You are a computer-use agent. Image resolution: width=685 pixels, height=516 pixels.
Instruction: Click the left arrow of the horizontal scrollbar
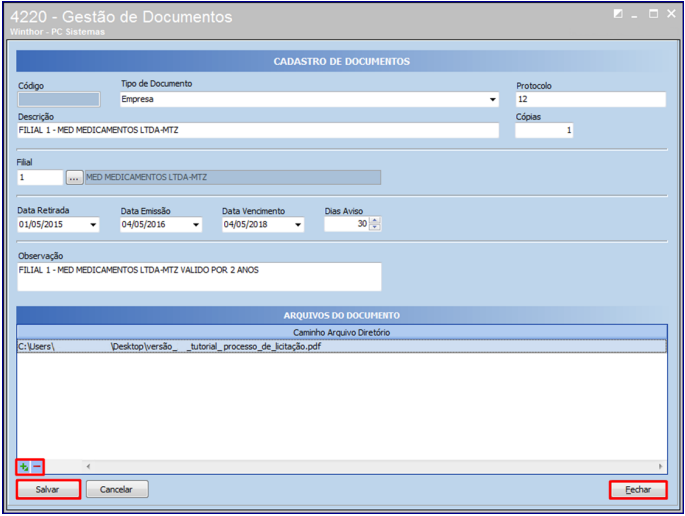[x=88, y=467]
